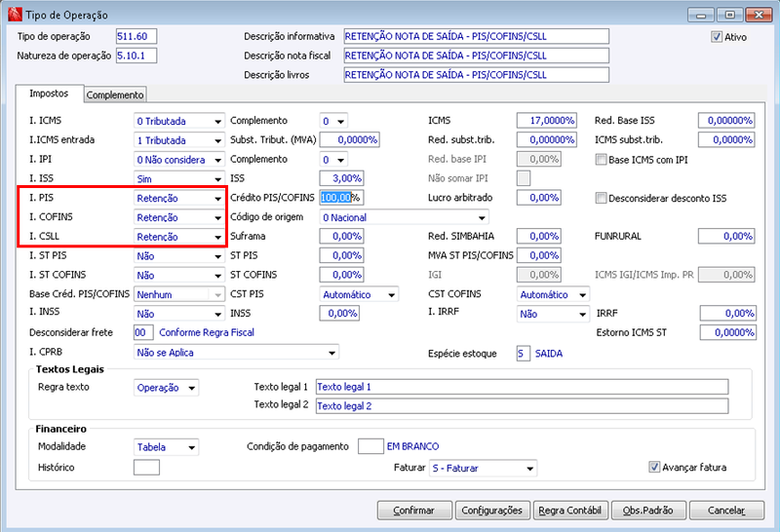Toggle the Não somar IPI checkbox
The image size is (780, 532).
point(524,178)
